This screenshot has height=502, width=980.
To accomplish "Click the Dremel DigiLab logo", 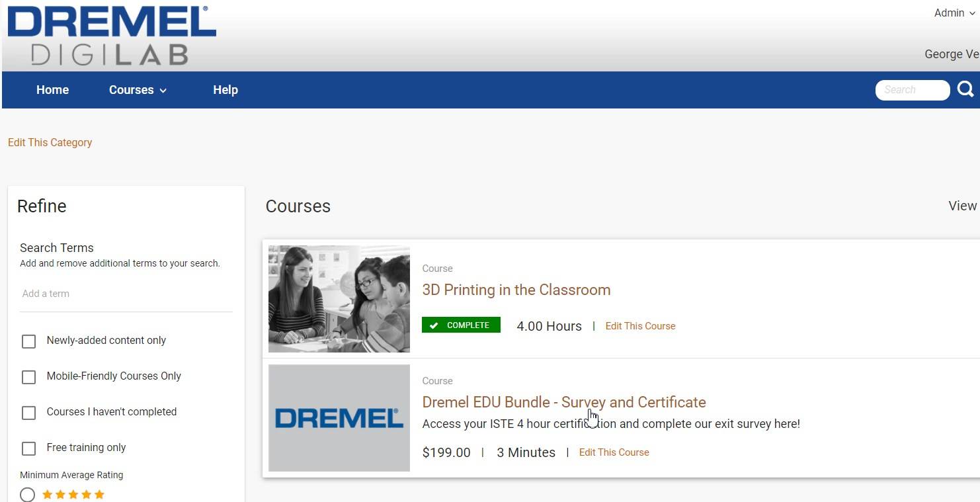I will (x=112, y=36).
